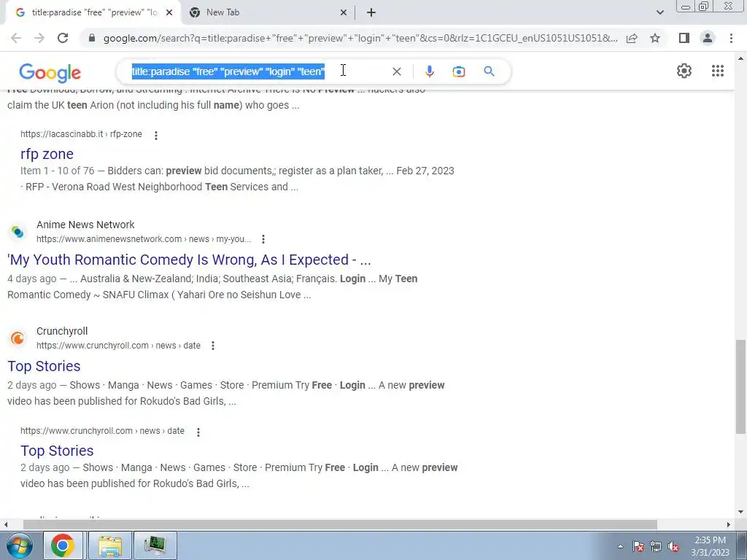Open the indented Top Stories result
The image size is (747, 560).
[x=57, y=451]
